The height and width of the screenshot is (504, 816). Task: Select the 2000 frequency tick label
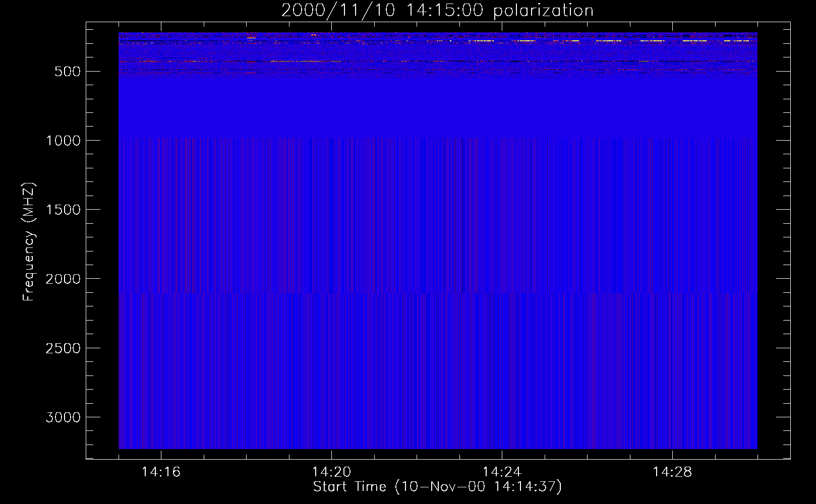(x=63, y=279)
